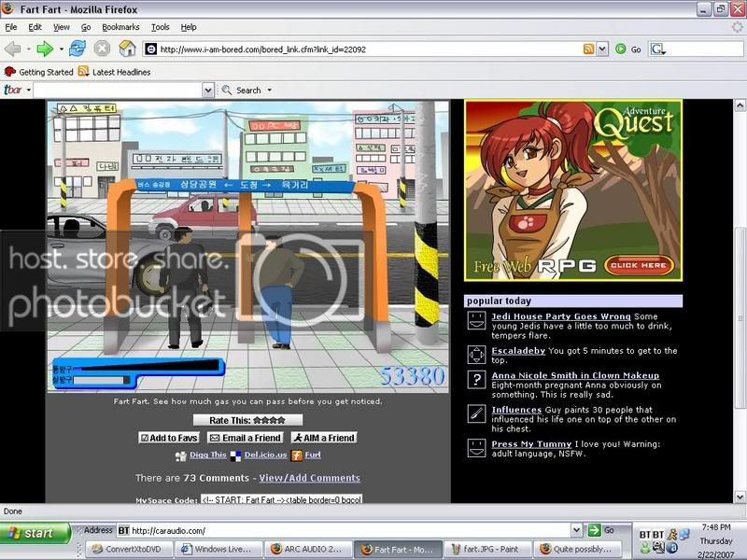Click the browser Back arrow button
747x560 pixels.
(x=12, y=49)
